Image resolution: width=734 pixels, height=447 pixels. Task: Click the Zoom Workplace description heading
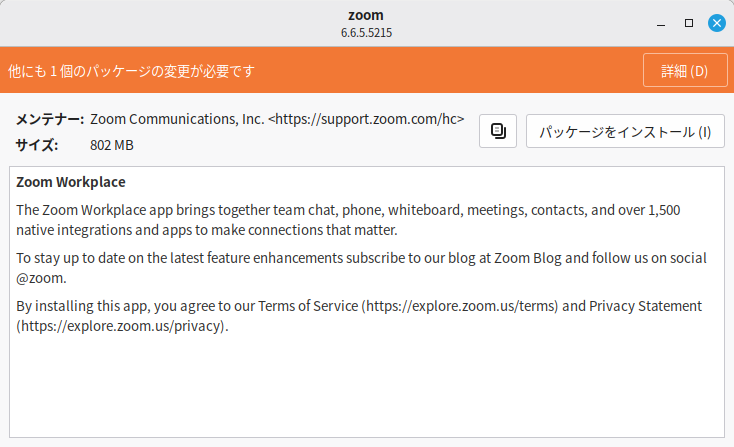[71, 182]
